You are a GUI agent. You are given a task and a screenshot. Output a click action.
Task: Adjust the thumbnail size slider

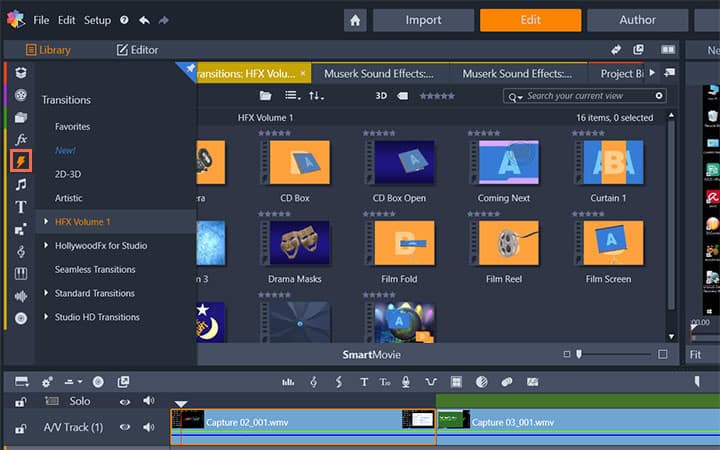pos(579,354)
